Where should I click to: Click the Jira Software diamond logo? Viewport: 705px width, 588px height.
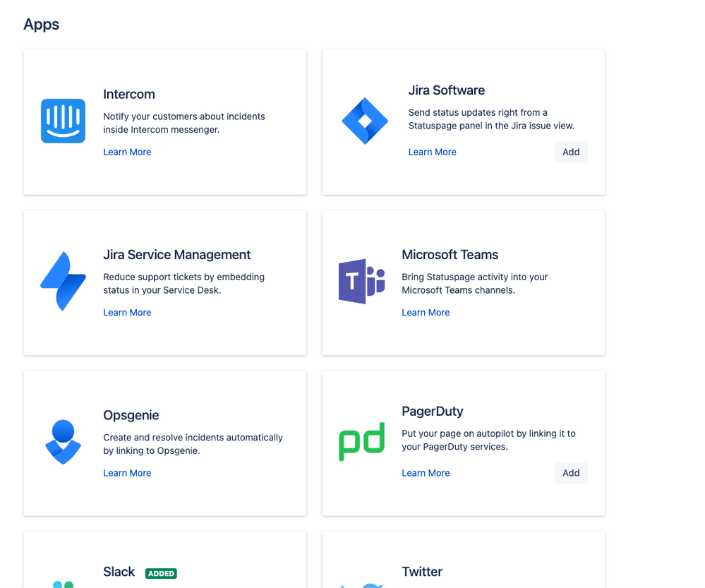tap(365, 121)
